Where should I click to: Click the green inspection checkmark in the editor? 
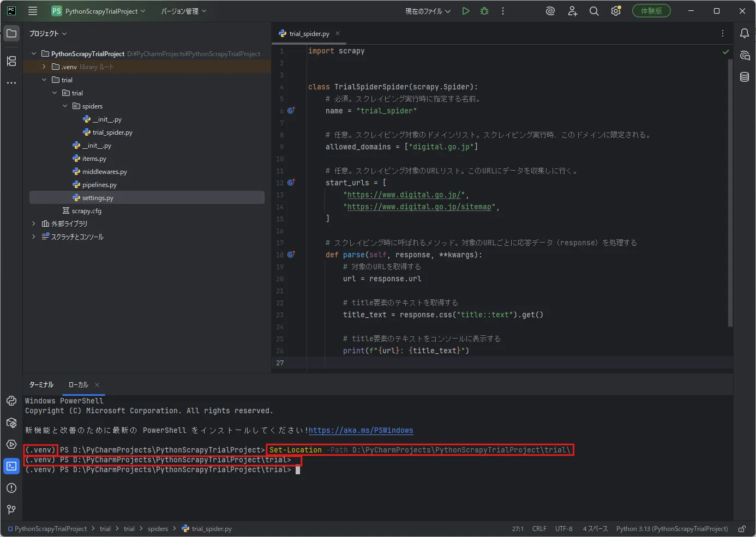725,52
